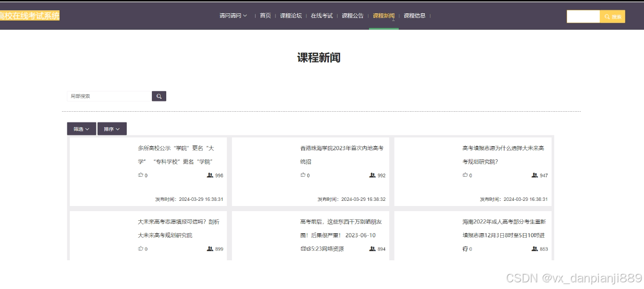Open news 香港珠海学院2023年首次内地高考统招
The image size is (644, 289).
tap(342, 155)
